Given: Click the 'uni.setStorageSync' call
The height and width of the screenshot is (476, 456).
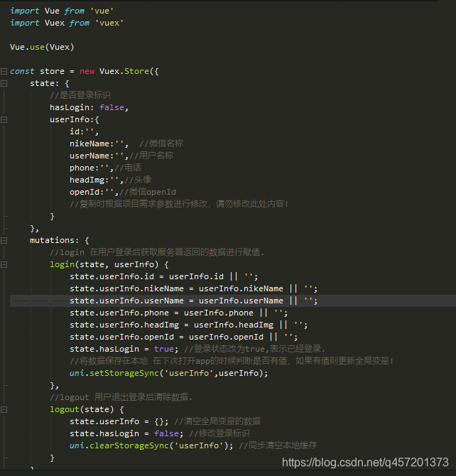Looking at the screenshot, I should click(x=168, y=373).
